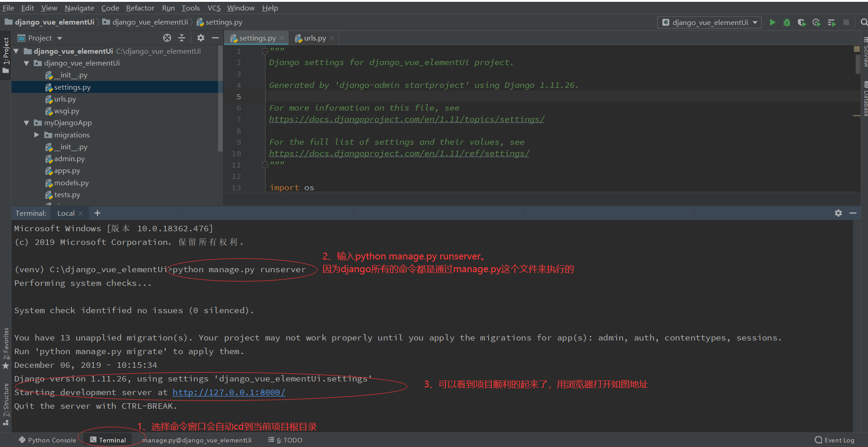Fold the docstring end marker at line 11
The height and width of the screenshot is (447, 868).
(265, 164)
